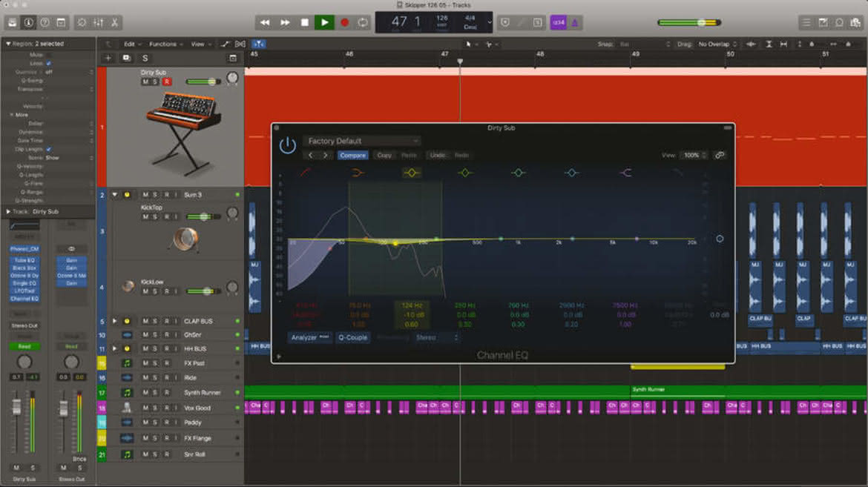Click the KickTop drum instrument icon
This screenshot has width=868, height=487.
[185, 239]
